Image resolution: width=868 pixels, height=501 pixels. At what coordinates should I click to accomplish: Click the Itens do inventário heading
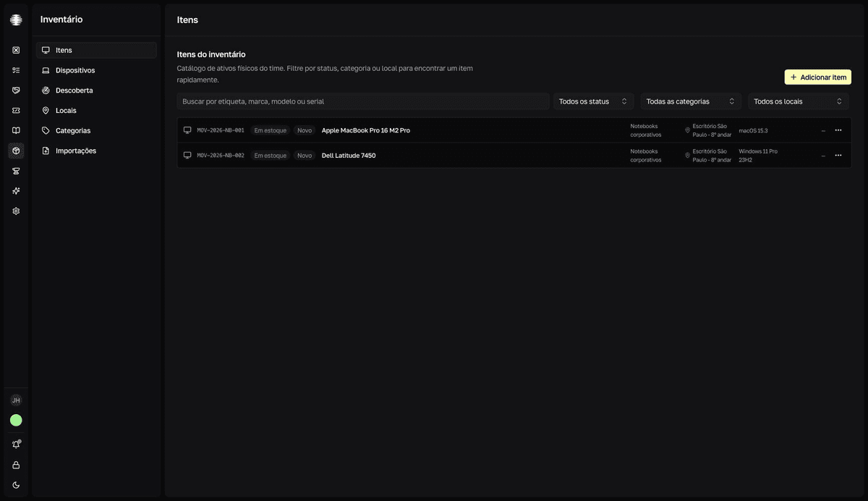(211, 54)
